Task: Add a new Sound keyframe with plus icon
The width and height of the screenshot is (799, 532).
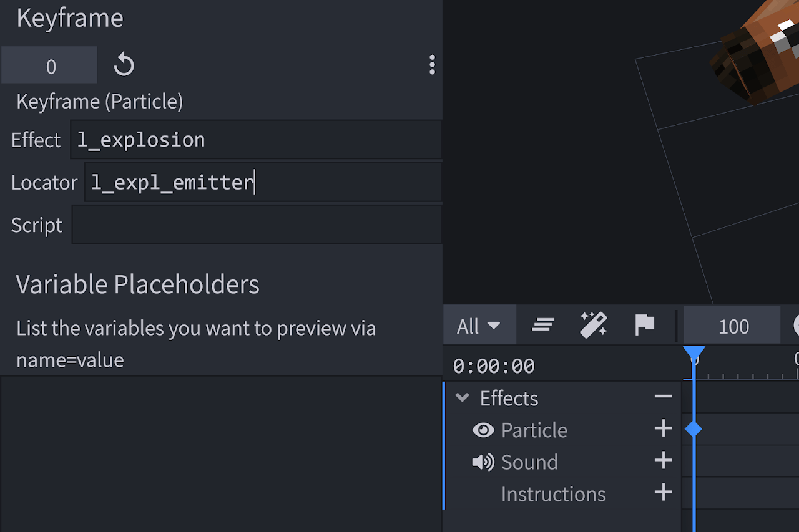Action: point(663,462)
